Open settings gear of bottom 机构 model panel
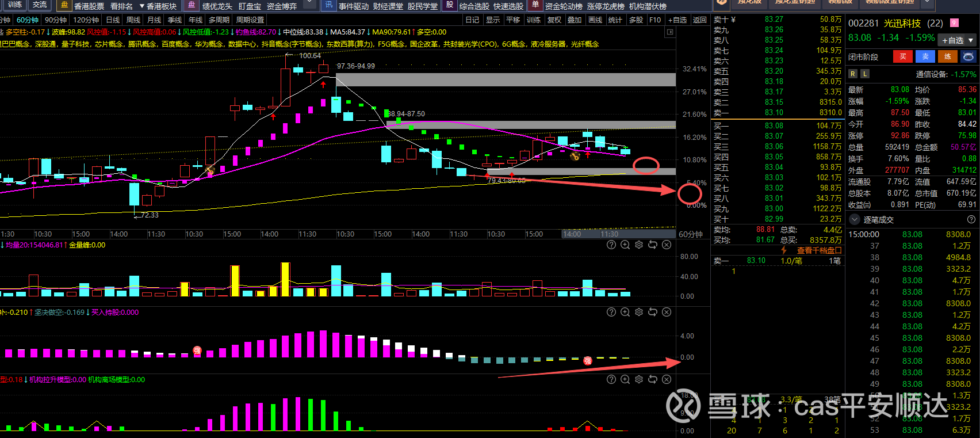This screenshot has width=980, height=438. (x=639, y=379)
